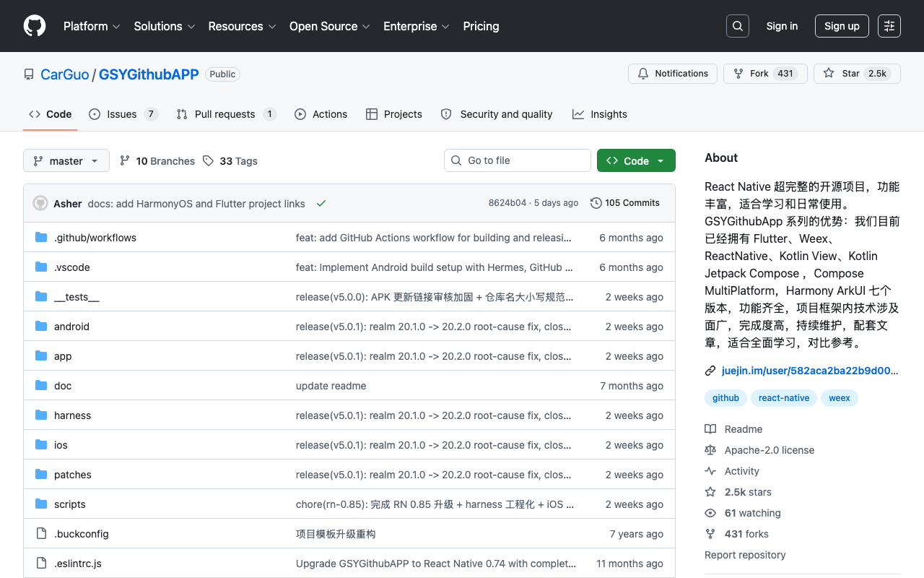Click the green commit status checkmark
This screenshot has width=924, height=578.
[x=321, y=204]
